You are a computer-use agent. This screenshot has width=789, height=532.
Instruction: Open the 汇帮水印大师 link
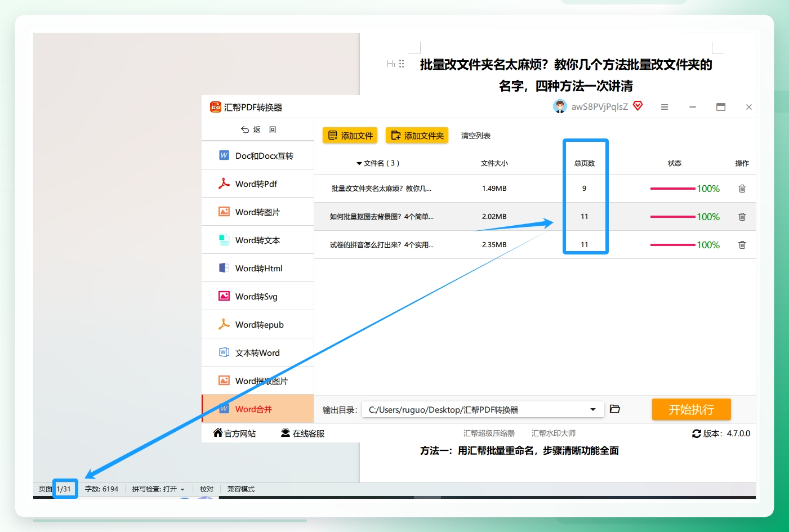click(x=553, y=433)
